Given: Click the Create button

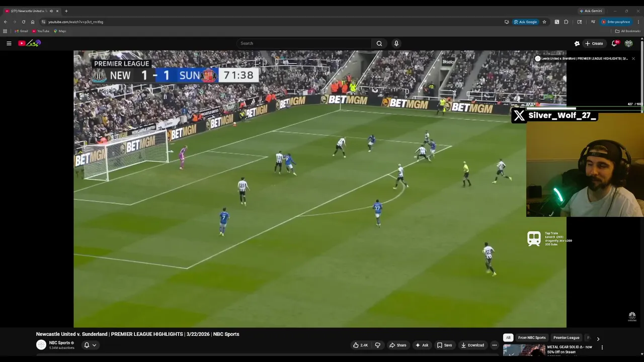Looking at the screenshot, I should coord(594,43).
